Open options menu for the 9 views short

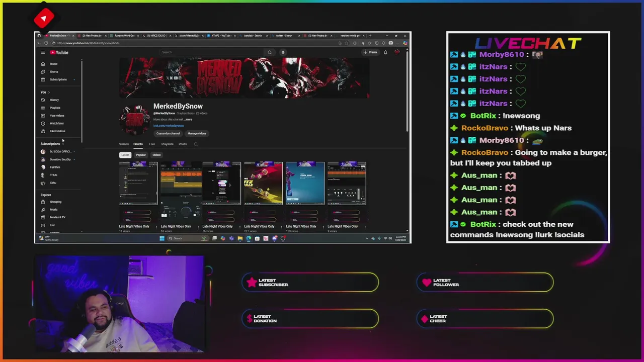click(x=365, y=227)
